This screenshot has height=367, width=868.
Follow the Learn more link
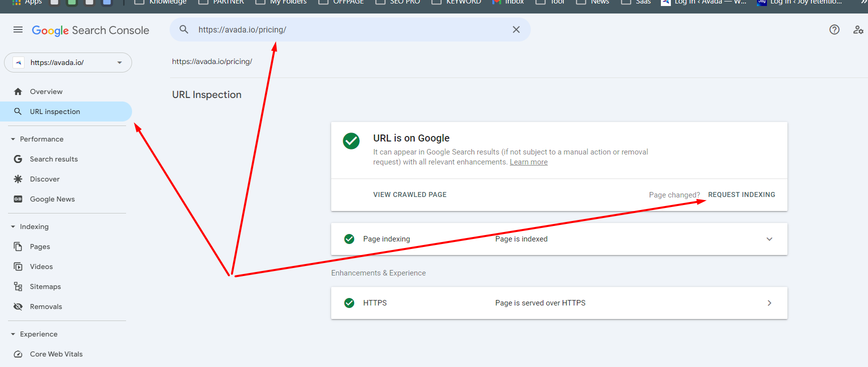click(x=529, y=162)
